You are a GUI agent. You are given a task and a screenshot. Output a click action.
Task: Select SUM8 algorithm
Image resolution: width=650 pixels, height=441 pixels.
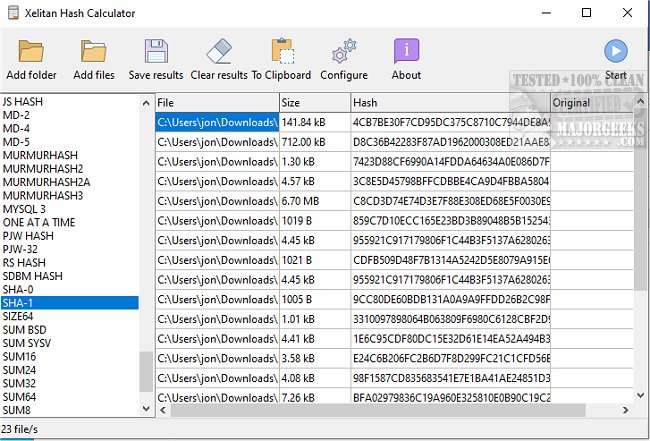pyautogui.click(x=17, y=410)
